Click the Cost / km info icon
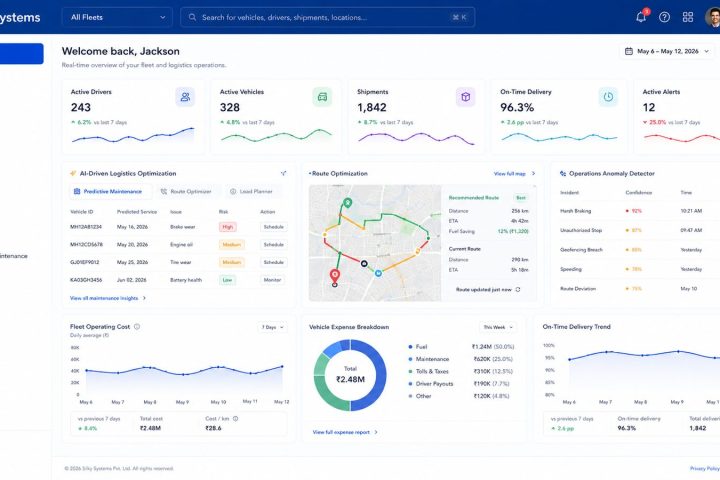Screen dimensions: 720x480 236,418
